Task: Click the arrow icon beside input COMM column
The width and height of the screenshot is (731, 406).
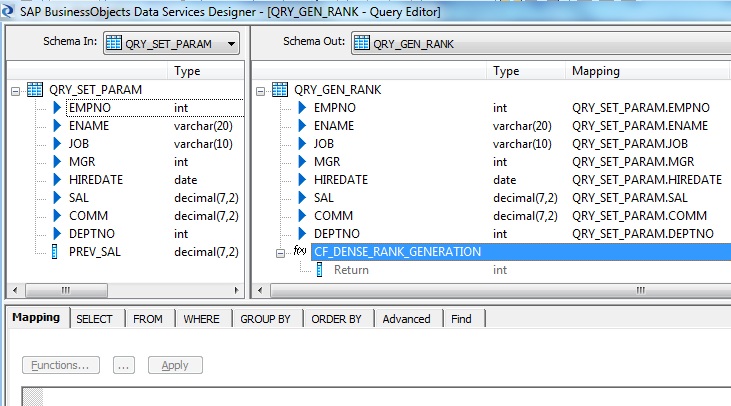Action: coord(57,215)
